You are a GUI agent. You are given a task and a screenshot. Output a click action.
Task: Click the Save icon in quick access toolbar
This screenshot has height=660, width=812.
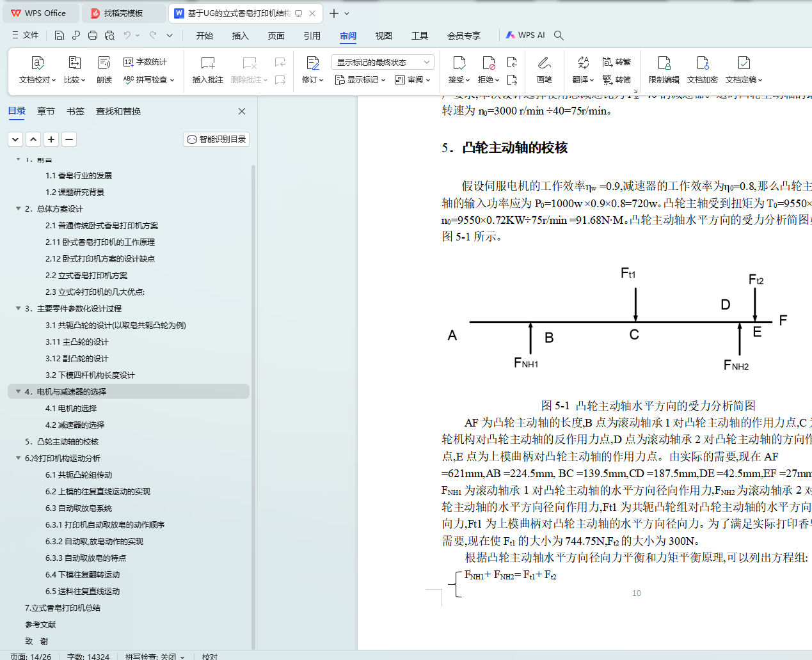(x=60, y=35)
